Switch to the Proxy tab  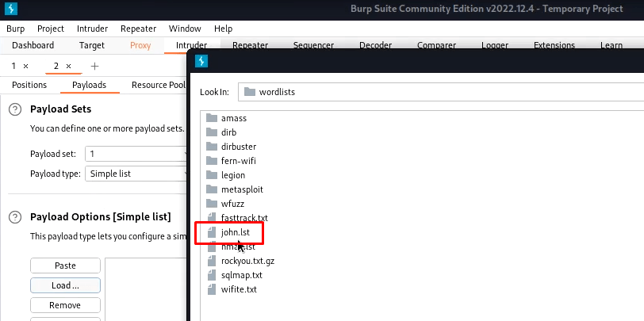pyautogui.click(x=140, y=45)
